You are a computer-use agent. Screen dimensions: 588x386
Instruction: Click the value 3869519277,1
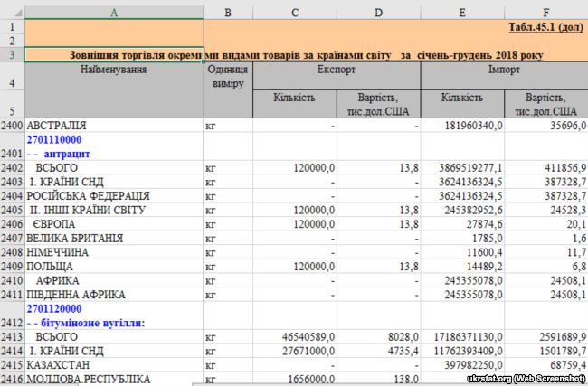tap(462, 167)
